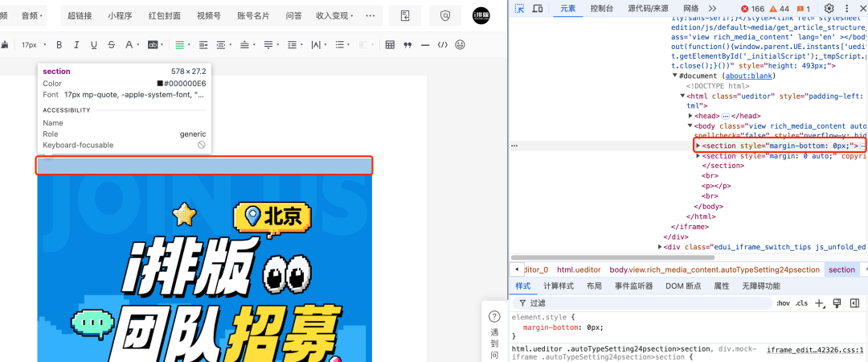This screenshot has width=868, height=362.
Task: Activate DevTools element inspector picker
Action: click(519, 8)
